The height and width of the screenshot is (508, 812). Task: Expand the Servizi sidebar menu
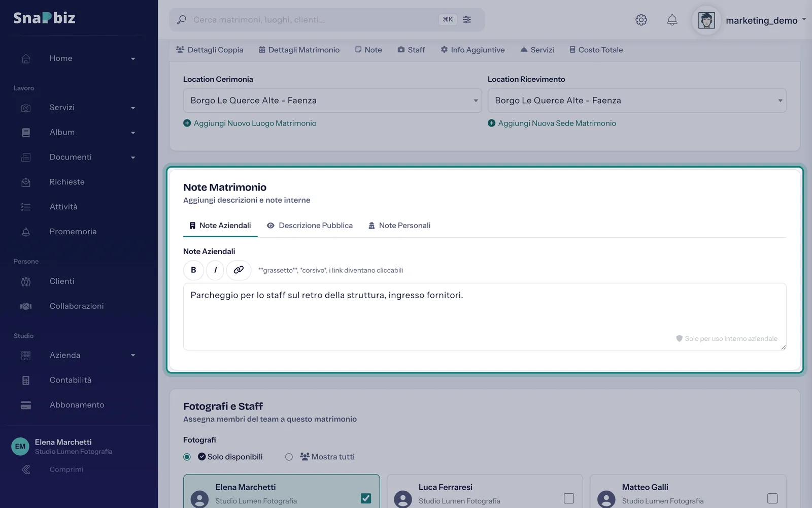click(x=133, y=108)
